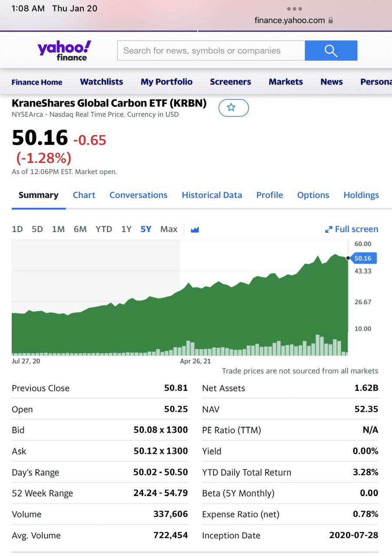392x556 pixels.
Task: Select the 1D chart range
Action: (17, 229)
